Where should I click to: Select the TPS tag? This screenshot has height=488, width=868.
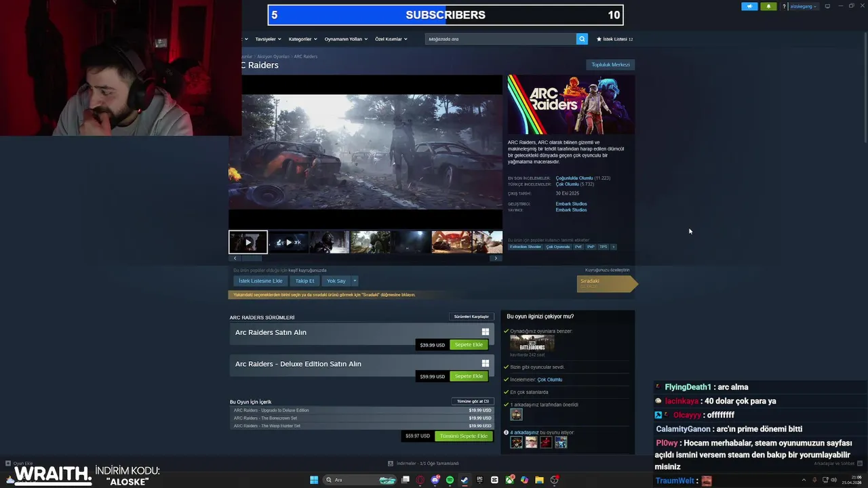pos(603,247)
